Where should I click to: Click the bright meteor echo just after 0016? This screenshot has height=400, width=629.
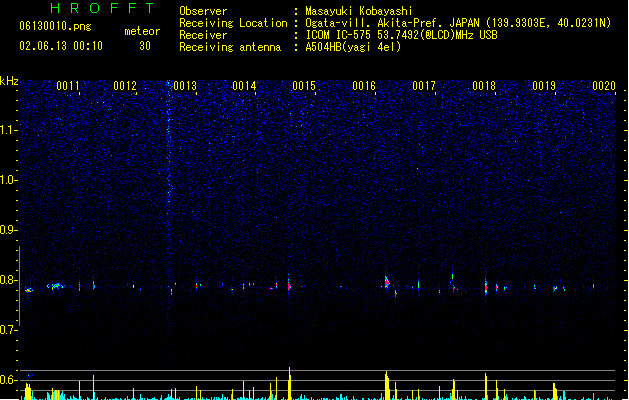[x=387, y=282]
